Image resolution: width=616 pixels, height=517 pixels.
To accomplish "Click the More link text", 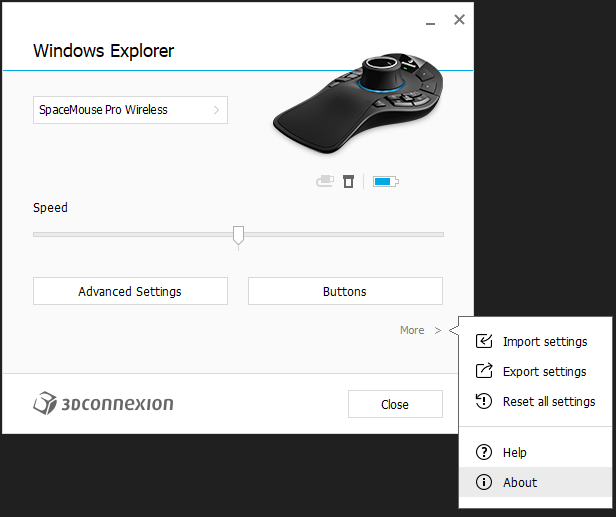I will coord(412,330).
